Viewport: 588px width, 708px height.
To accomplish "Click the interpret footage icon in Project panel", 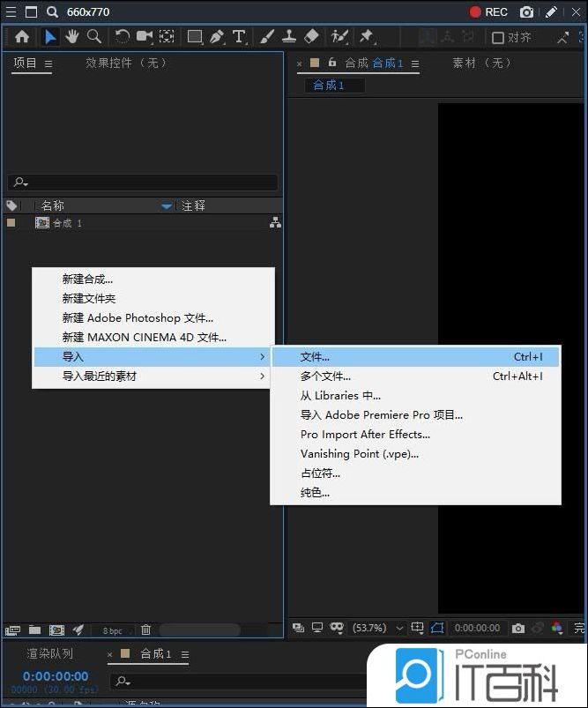I will point(12,630).
